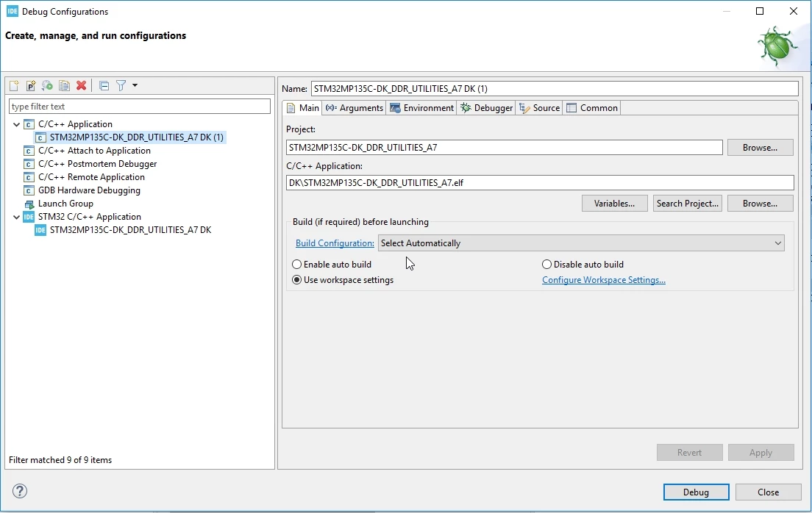This screenshot has width=812, height=513.
Task: Select GDB Hardware Debugging tree item
Action: coord(89,190)
